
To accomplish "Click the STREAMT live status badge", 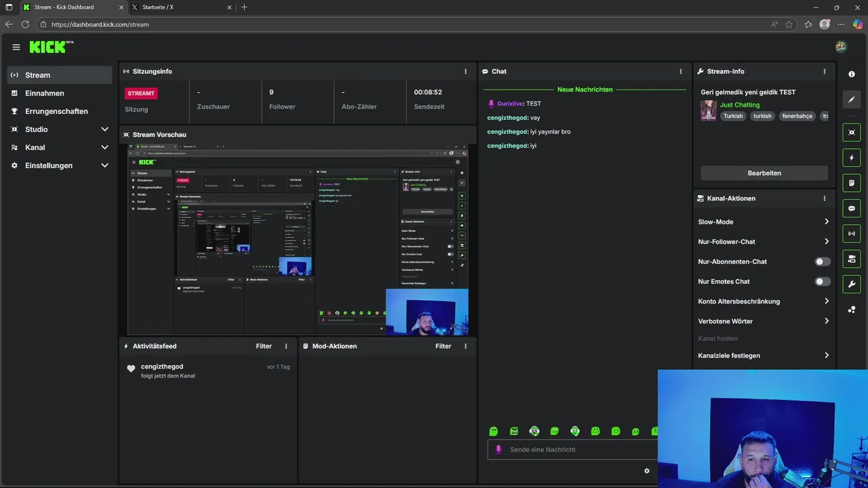I will 141,93.
